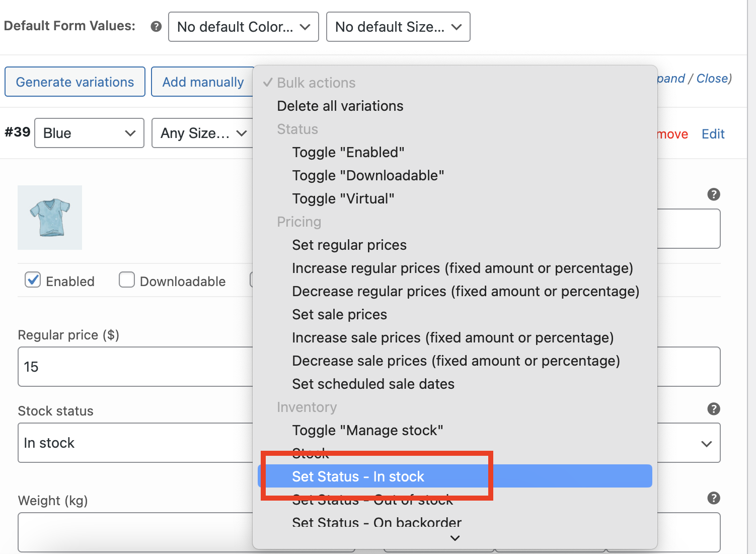The height and width of the screenshot is (554, 756).
Task: Click the help icon beside Stock status
Action: [x=713, y=409]
